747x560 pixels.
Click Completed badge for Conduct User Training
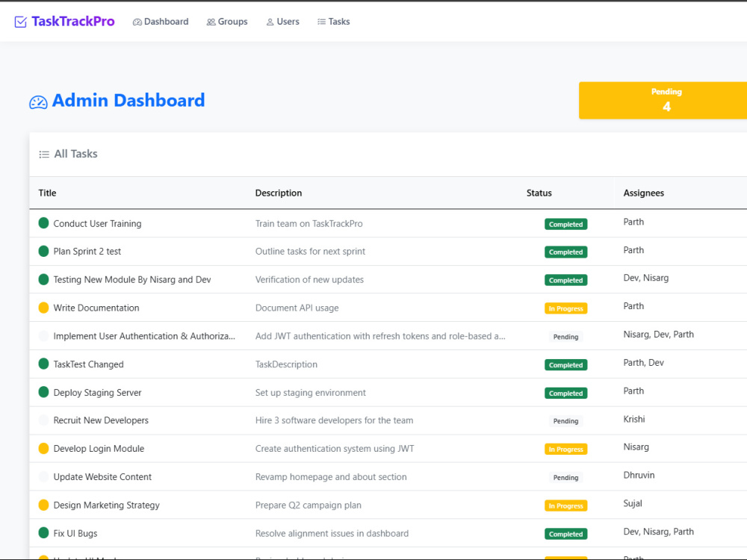565,224
